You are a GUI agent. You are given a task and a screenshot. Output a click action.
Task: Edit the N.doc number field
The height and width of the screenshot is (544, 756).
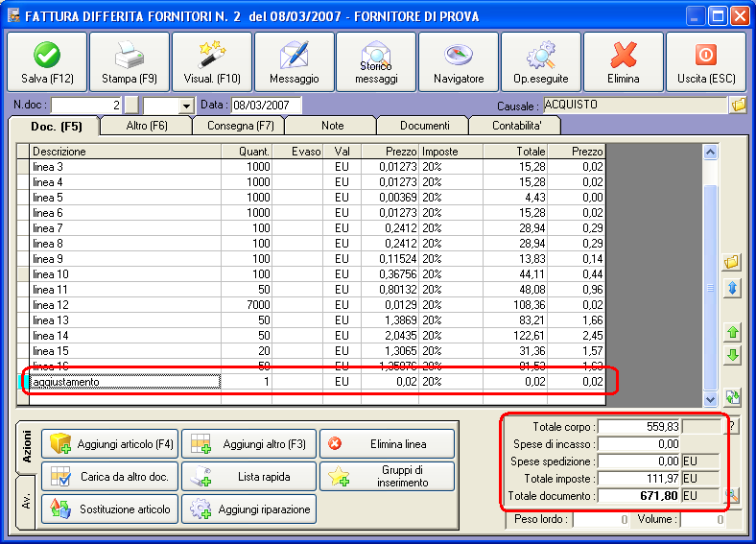coord(86,106)
